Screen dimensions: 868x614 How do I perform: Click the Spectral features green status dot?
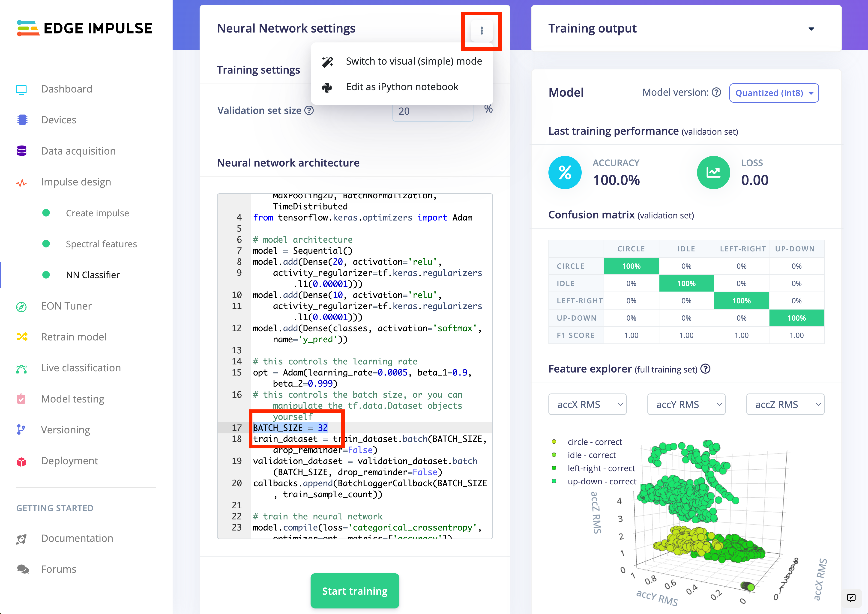click(x=46, y=244)
